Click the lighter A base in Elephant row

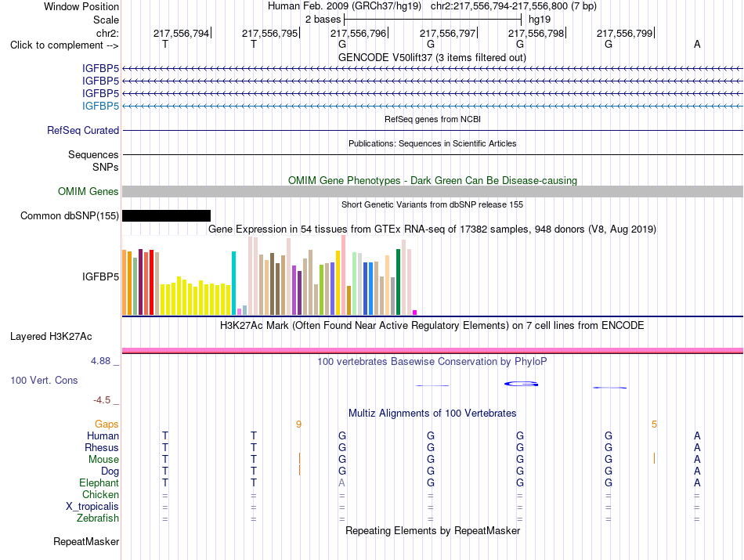point(341,482)
